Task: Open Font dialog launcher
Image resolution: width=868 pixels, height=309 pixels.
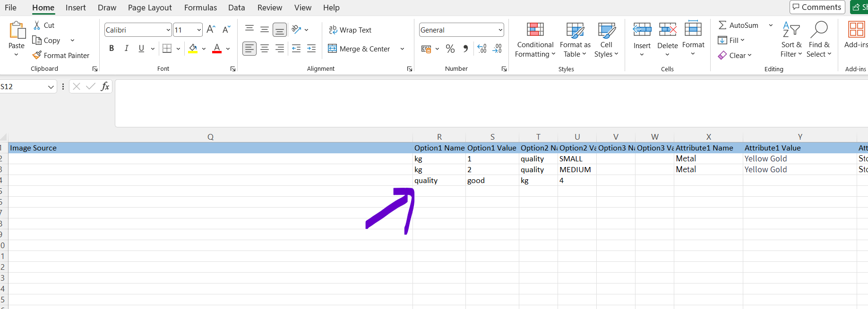Action: click(233, 69)
